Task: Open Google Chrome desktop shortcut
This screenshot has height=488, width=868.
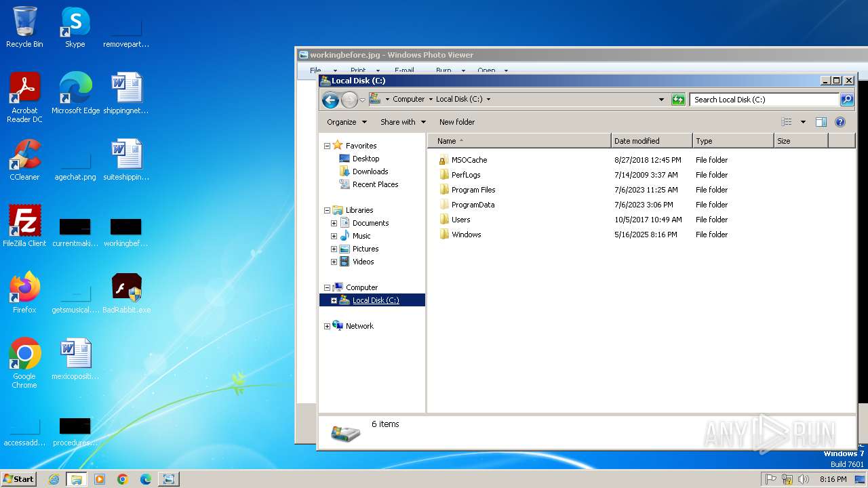Action: pyautogui.click(x=24, y=363)
